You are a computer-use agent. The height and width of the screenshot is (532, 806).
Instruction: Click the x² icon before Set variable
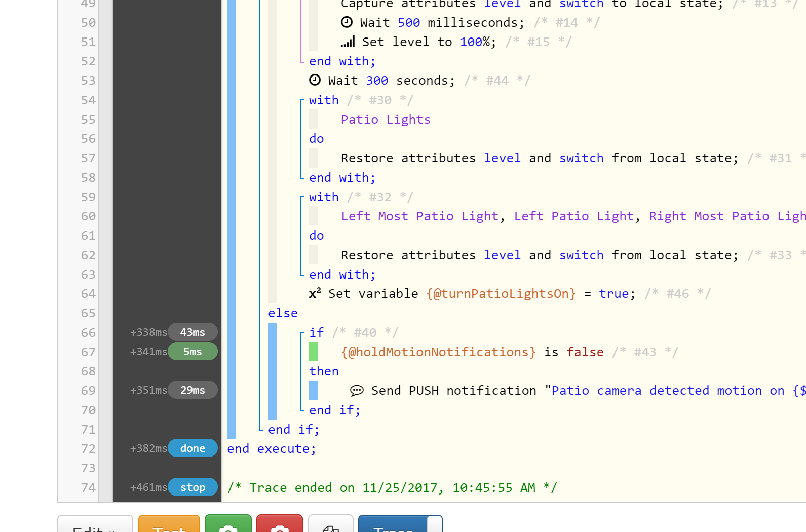315,293
